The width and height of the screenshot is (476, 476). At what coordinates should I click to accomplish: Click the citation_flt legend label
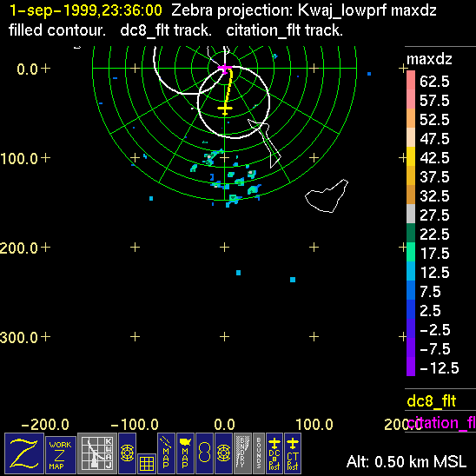441,422
